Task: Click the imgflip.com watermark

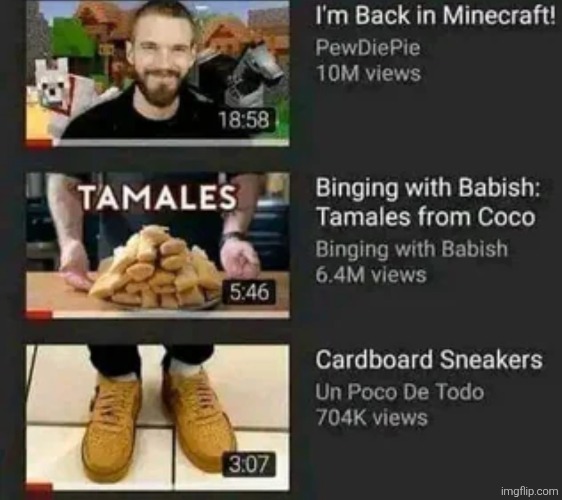Action: tap(529, 491)
